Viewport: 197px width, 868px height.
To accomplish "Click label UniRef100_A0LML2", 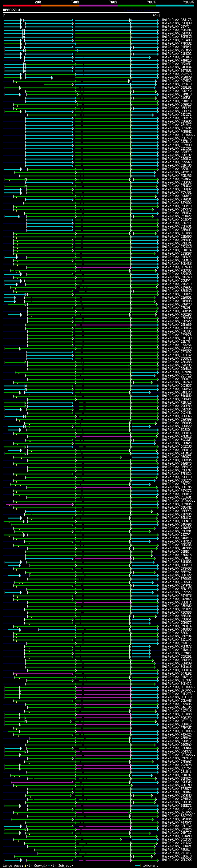I will [x=176, y=437].
